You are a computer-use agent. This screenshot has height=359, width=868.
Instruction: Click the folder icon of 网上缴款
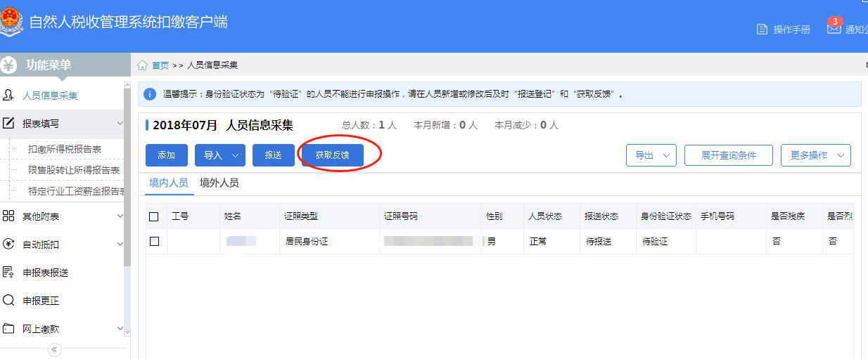8,328
